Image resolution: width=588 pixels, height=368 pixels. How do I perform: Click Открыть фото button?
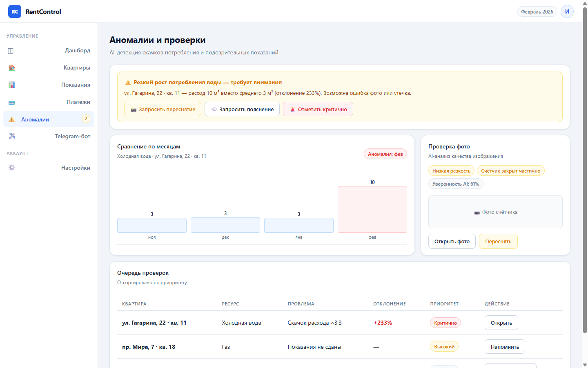click(452, 241)
